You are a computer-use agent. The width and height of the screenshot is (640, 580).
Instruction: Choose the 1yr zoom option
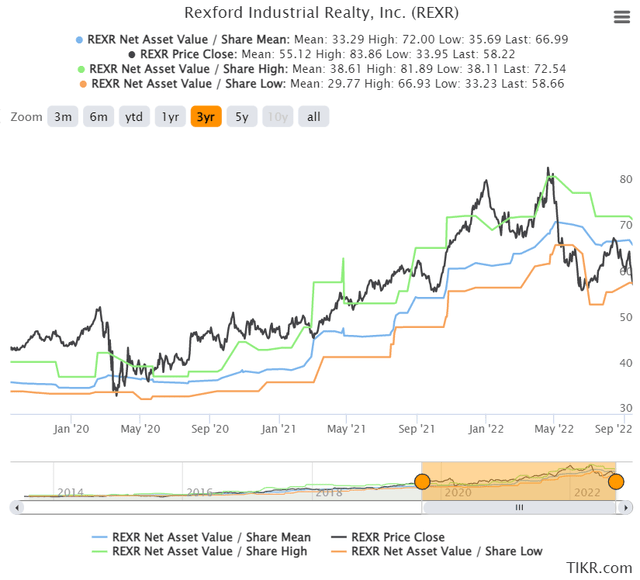pyautogui.click(x=171, y=117)
